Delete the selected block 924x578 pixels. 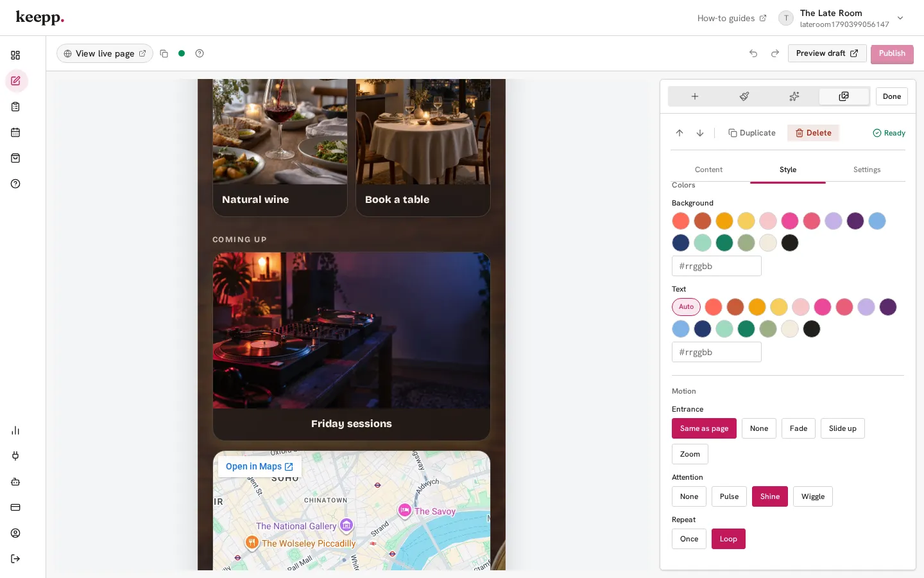pos(814,133)
